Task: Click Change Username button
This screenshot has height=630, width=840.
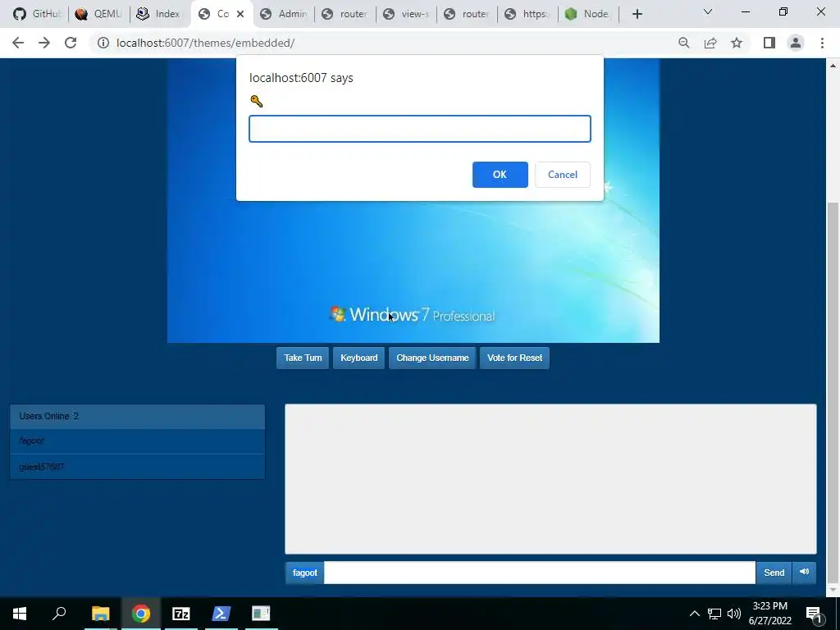Action: pyautogui.click(x=432, y=358)
